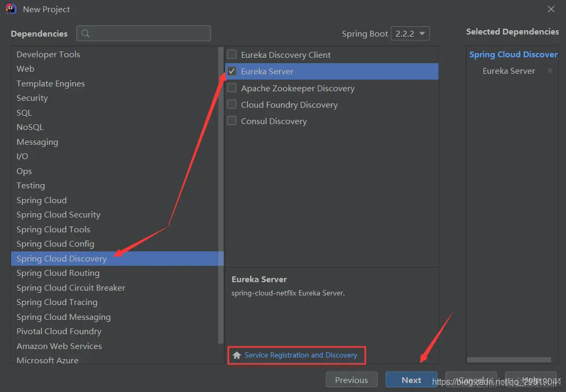Open the Spring Boot version dropdown
The height and width of the screenshot is (392, 566).
point(410,33)
